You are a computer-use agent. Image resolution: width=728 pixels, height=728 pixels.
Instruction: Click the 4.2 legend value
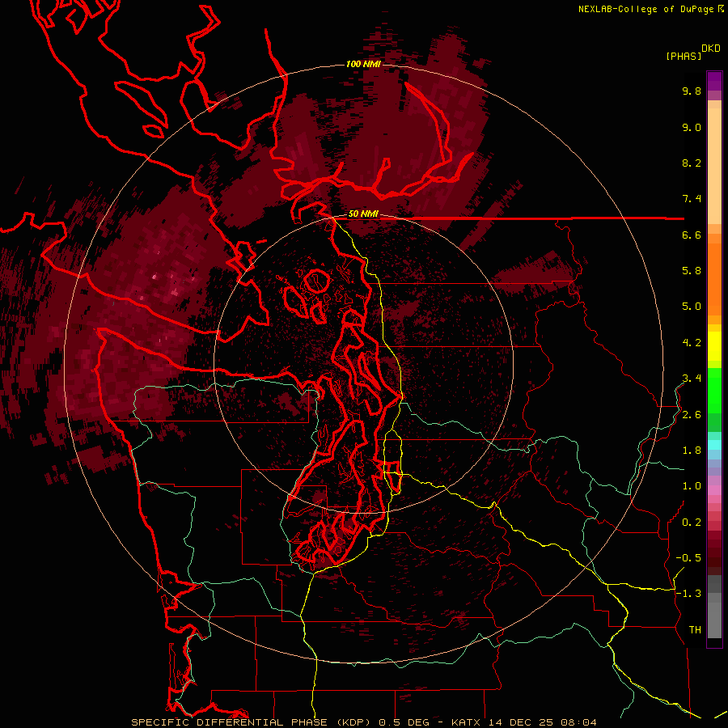pos(692,343)
